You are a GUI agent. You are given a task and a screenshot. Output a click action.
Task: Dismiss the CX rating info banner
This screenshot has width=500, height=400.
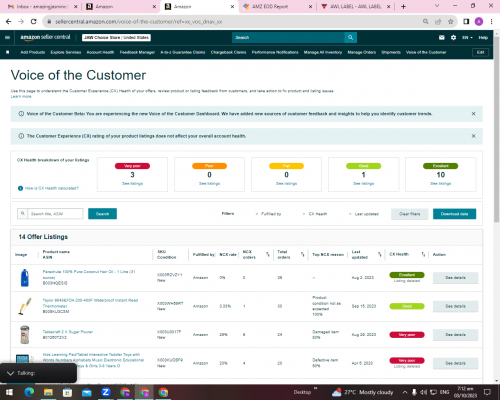(473, 136)
